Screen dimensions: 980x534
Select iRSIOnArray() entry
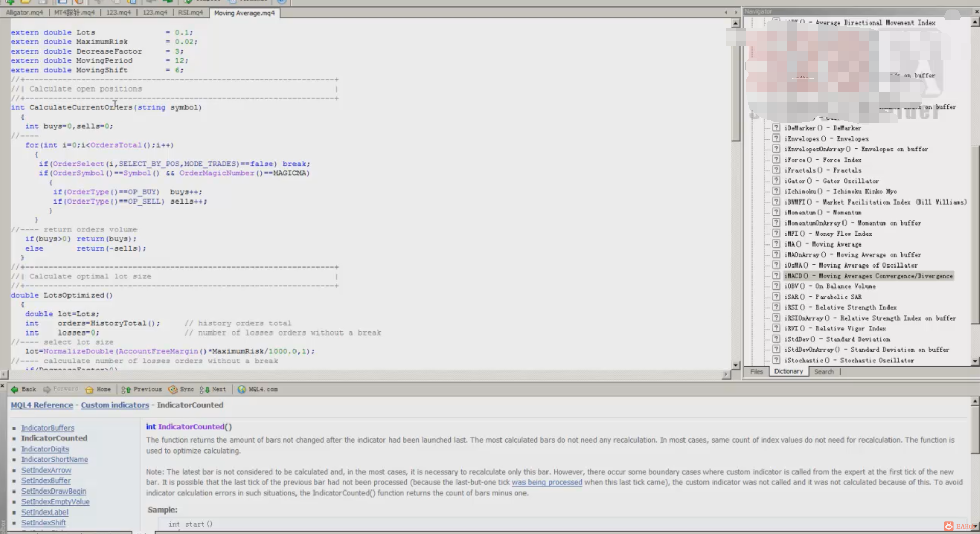click(x=870, y=318)
